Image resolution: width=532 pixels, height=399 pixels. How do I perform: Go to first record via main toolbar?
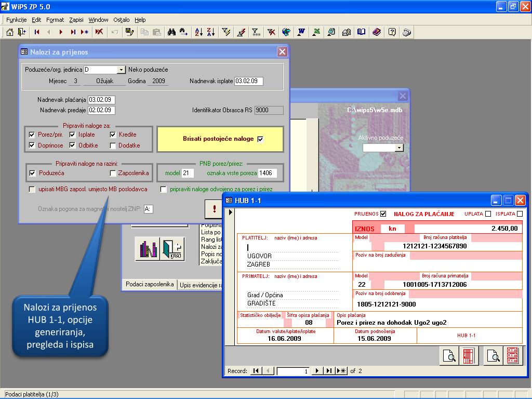[x=37, y=32]
